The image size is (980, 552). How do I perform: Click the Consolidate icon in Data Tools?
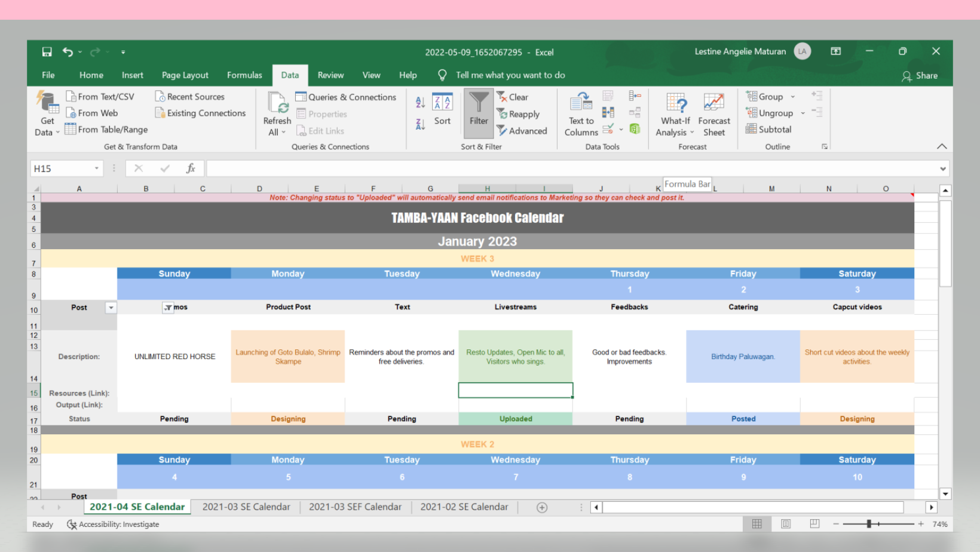(635, 96)
